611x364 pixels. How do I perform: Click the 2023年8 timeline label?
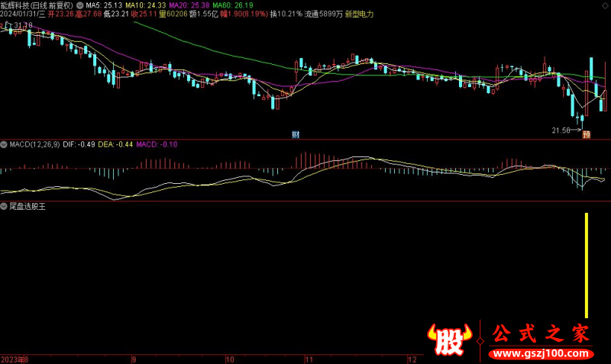click(15, 359)
